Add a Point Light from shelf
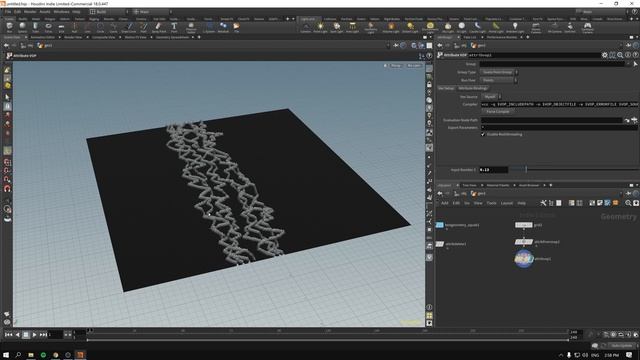 pos(320,27)
